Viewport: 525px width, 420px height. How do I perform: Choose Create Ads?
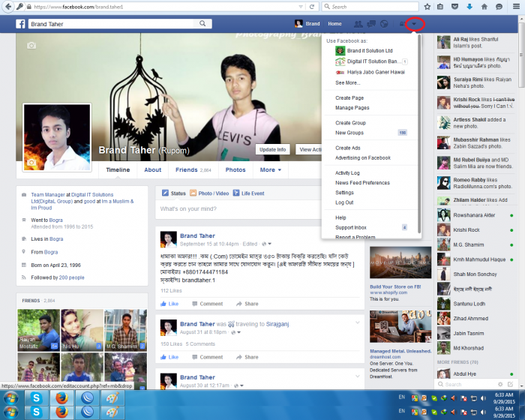tap(348, 148)
